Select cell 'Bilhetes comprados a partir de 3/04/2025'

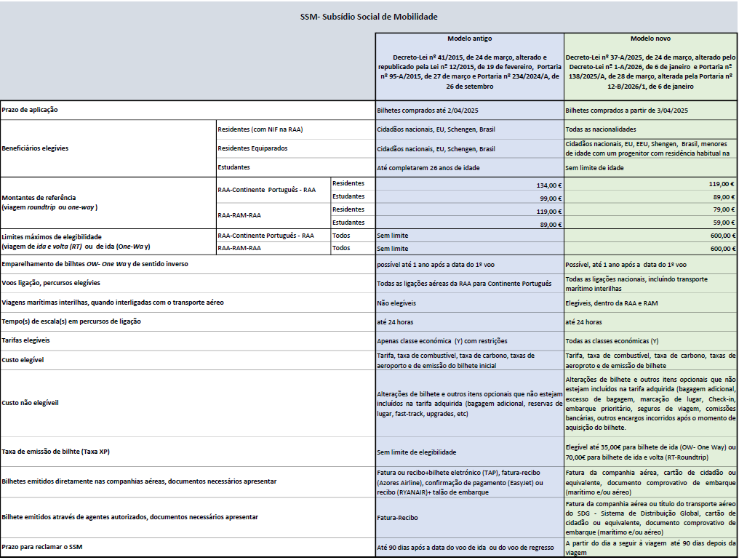click(626, 111)
